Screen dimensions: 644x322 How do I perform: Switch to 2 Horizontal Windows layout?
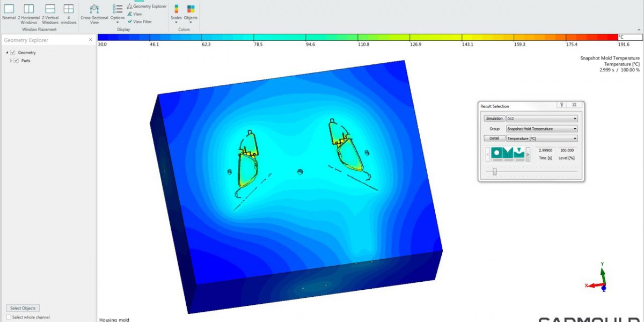pos(28,9)
